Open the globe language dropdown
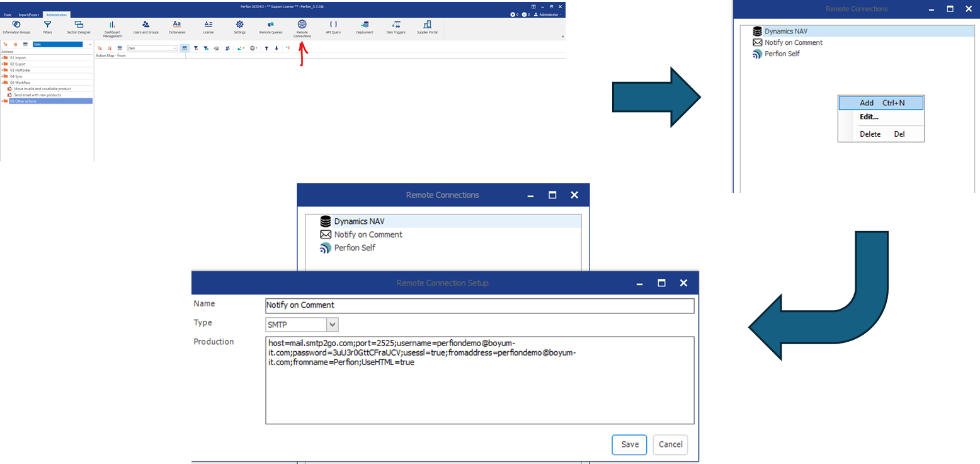 253,48
